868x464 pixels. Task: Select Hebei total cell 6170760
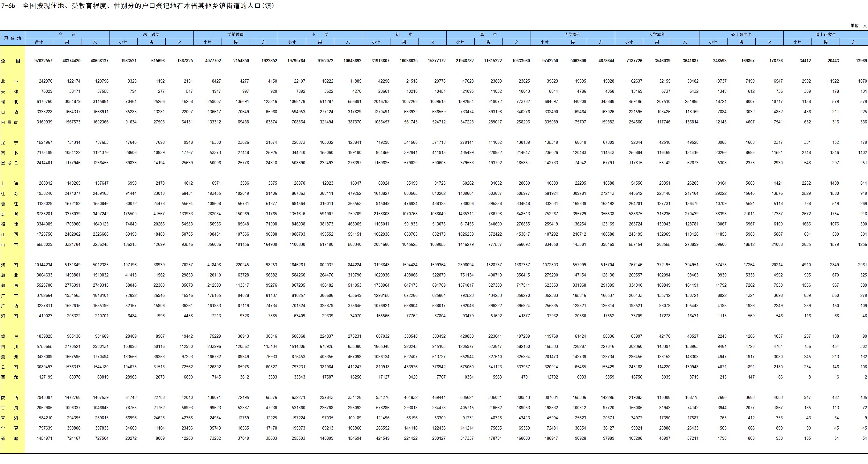pos(44,102)
